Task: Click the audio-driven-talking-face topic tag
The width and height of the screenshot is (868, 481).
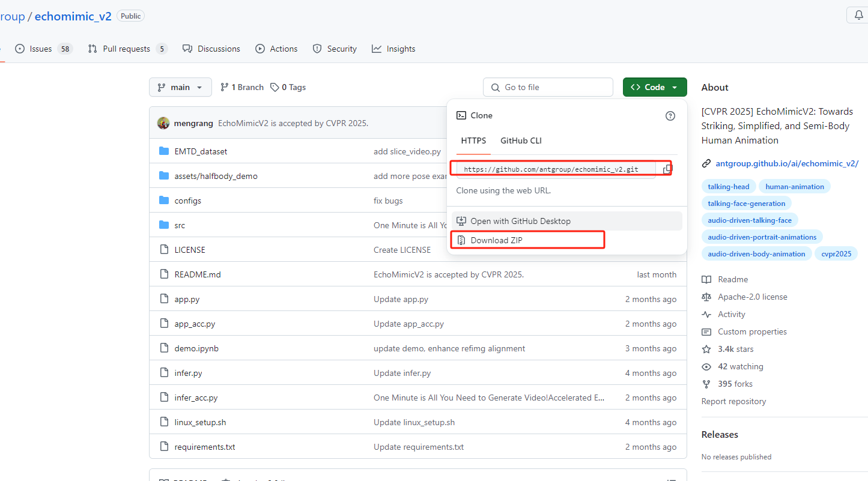Action: coord(750,220)
